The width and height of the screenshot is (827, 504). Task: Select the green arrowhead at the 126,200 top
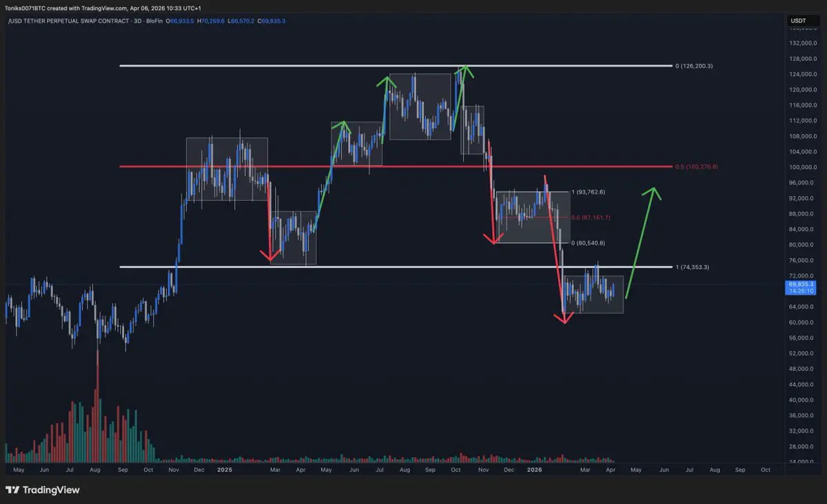(x=465, y=69)
